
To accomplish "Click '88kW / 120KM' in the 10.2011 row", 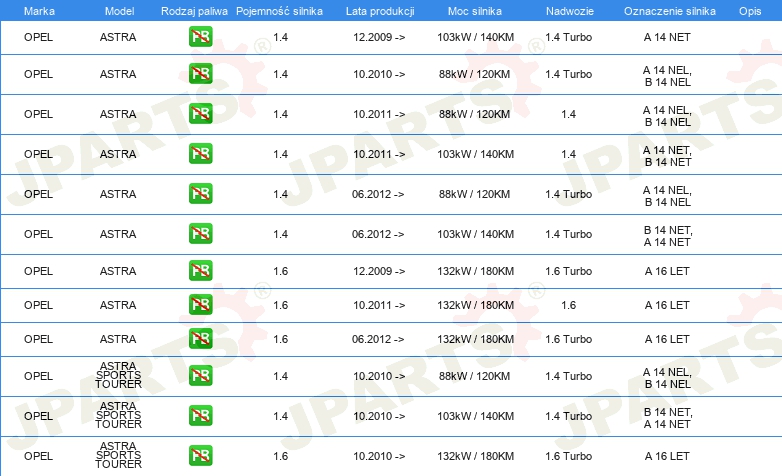I will (x=474, y=114).
